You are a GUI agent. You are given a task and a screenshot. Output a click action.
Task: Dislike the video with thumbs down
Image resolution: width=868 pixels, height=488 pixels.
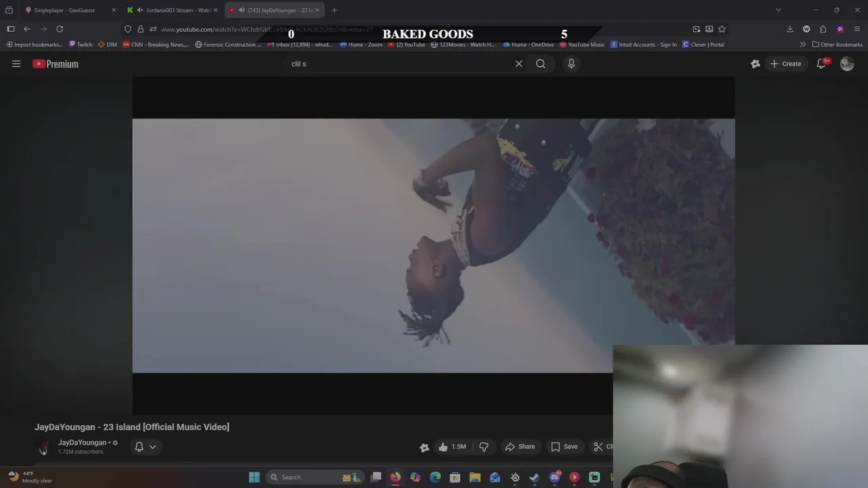point(484,447)
